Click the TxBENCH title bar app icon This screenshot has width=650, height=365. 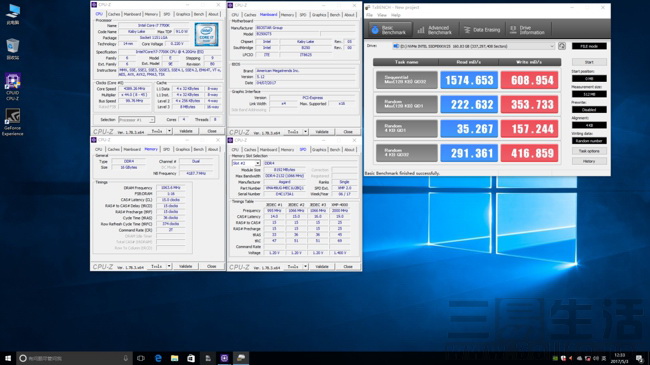[368, 7]
